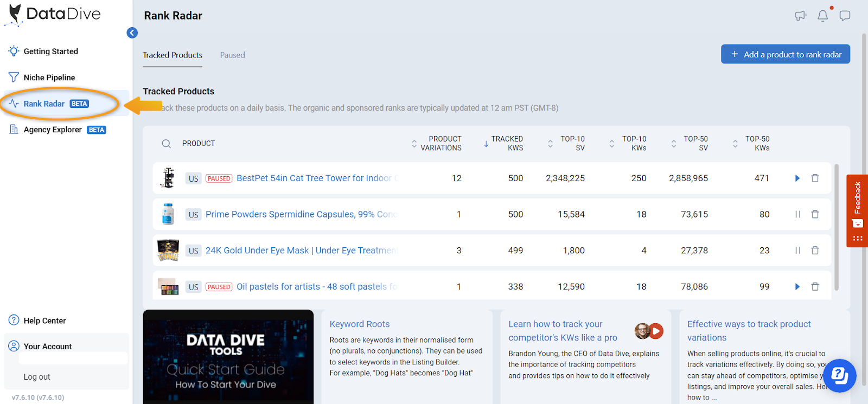Screen dimensions: 868x404
Task: Click Log out
Action: (x=37, y=377)
